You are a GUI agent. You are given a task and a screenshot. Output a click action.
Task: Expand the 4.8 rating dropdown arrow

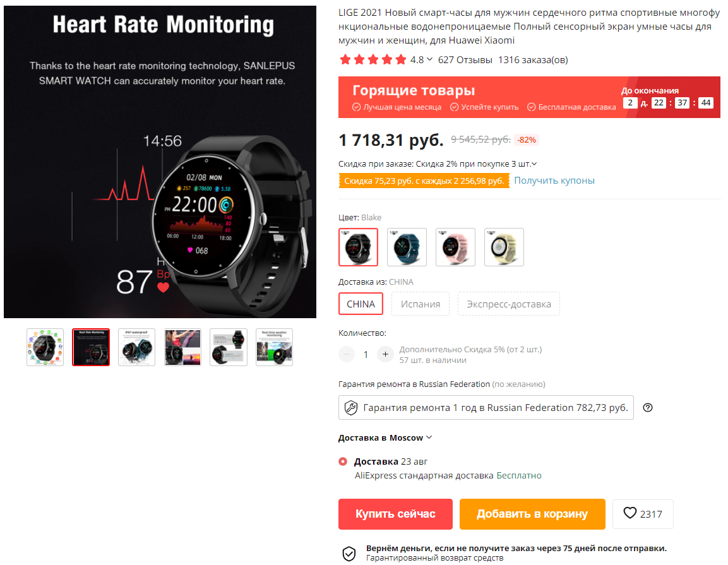click(429, 59)
